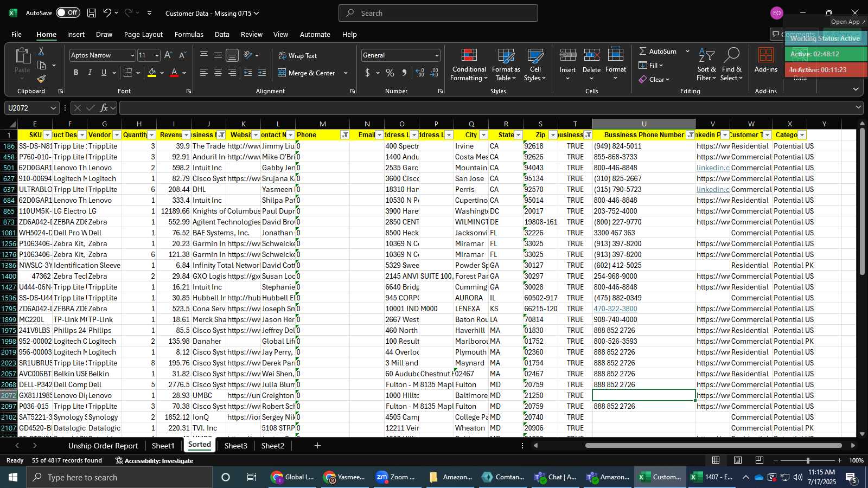Switch to Page Layout view icon

point(738,460)
